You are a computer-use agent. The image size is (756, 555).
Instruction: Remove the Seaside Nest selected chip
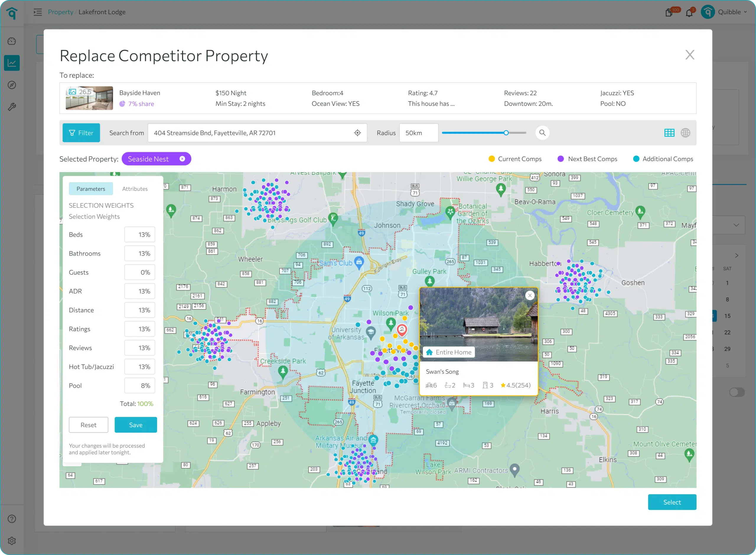click(x=182, y=159)
